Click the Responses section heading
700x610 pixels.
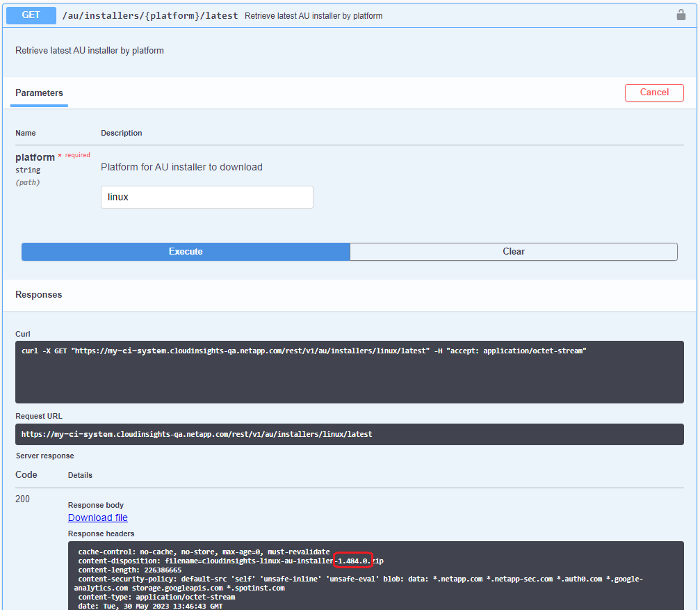[39, 295]
